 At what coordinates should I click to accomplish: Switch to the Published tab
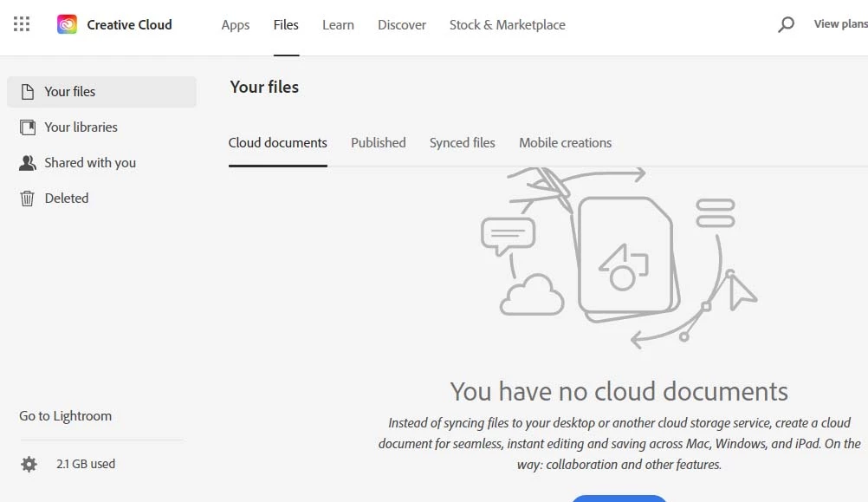coord(378,143)
